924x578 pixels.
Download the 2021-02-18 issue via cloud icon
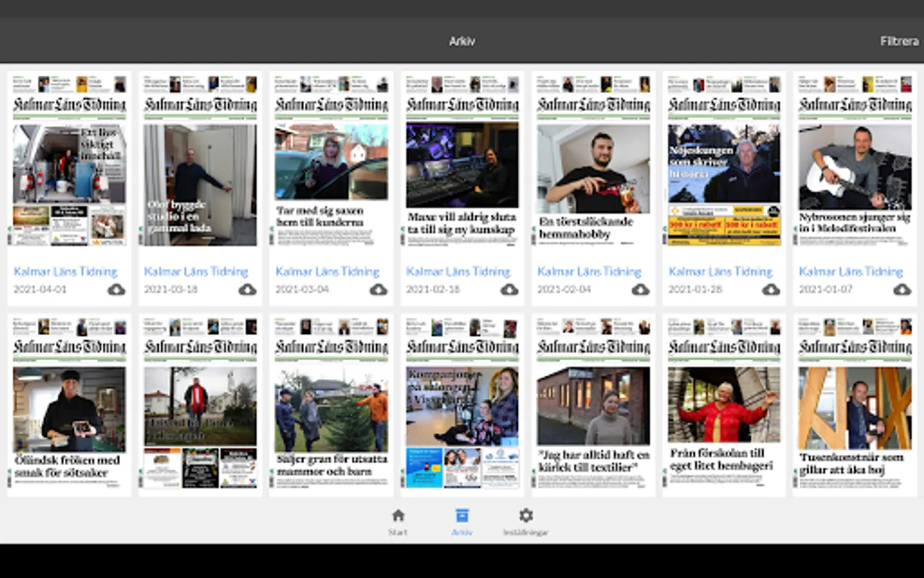point(509,290)
